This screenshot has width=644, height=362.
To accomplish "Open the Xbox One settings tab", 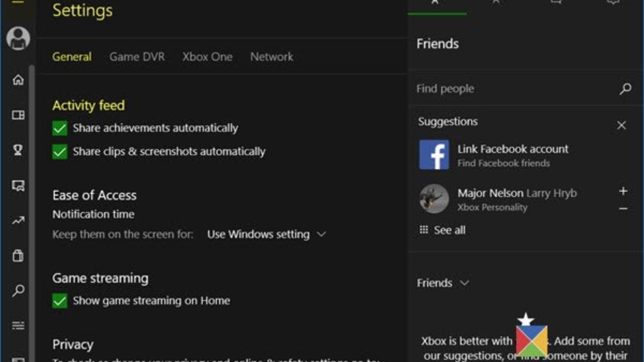I will click(x=207, y=57).
